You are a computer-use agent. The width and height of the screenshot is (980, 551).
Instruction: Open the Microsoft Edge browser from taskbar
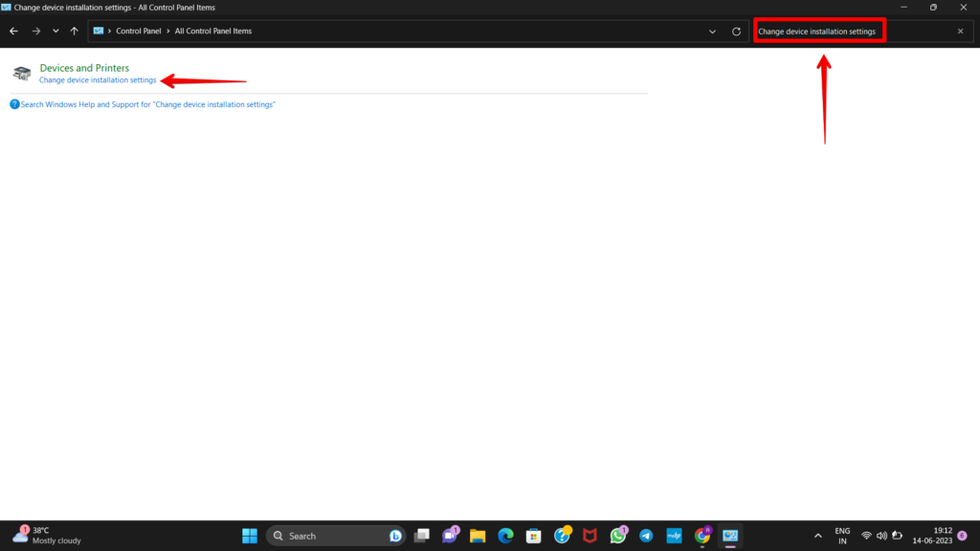pyautogui.click(x=507, y=536)
